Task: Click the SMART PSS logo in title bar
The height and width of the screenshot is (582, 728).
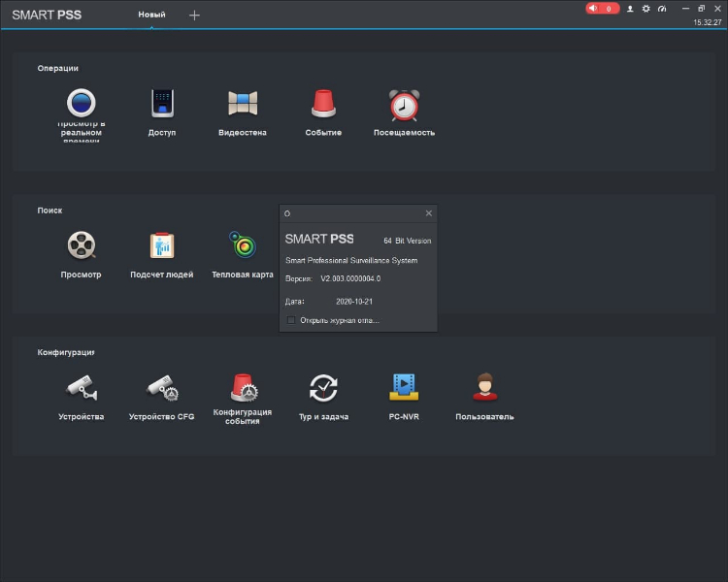Action: pyautogui.click(x=47, y=15)
